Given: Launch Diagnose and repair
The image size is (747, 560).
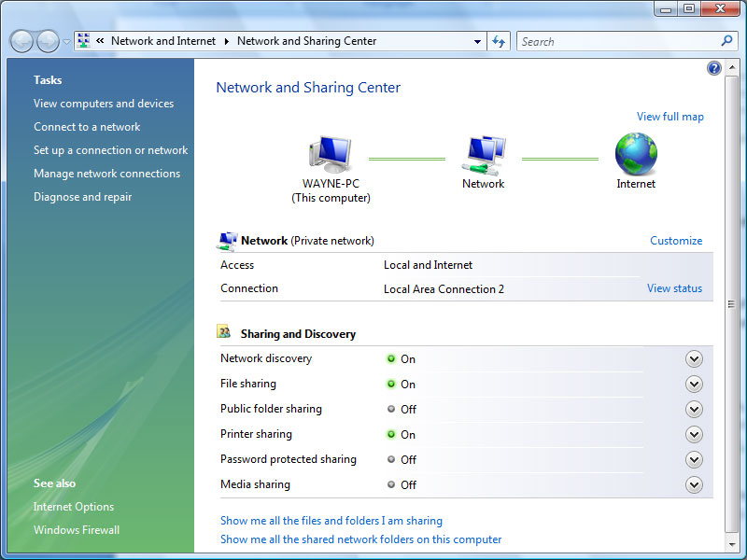Looking at the screenshot, I should (83, 197).
